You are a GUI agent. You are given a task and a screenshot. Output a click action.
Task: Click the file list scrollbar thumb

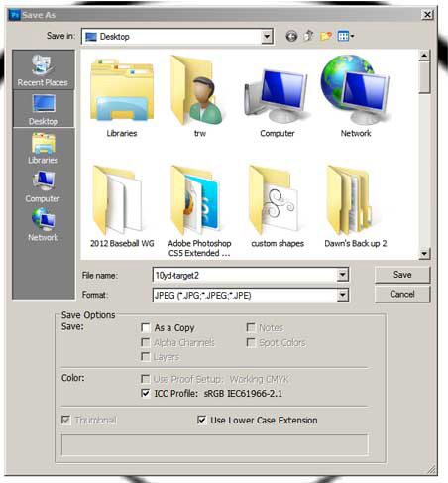(x=424, y=77)
